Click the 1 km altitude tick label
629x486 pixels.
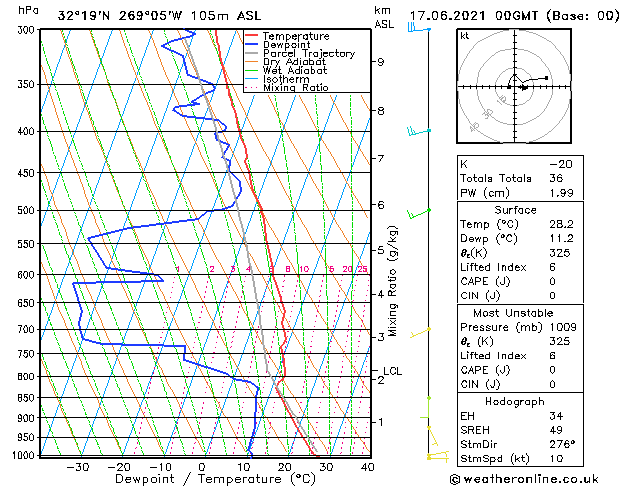pyautogui.click(x=380, y=422)
